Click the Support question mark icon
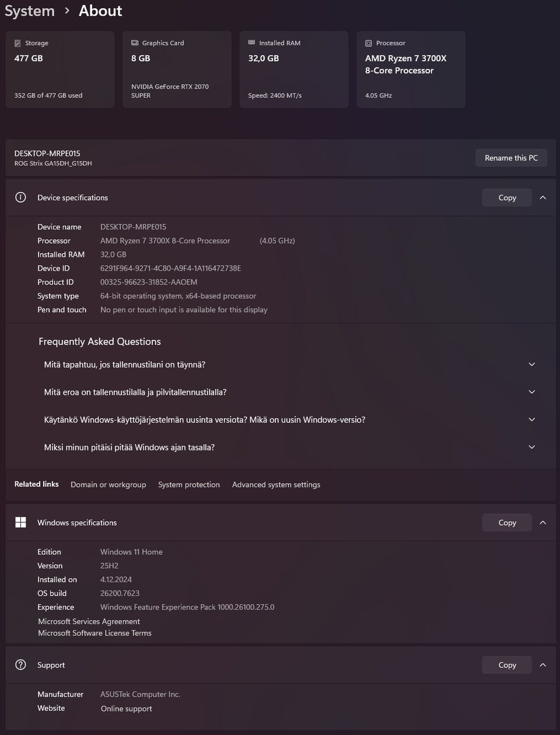 point(20,664)
